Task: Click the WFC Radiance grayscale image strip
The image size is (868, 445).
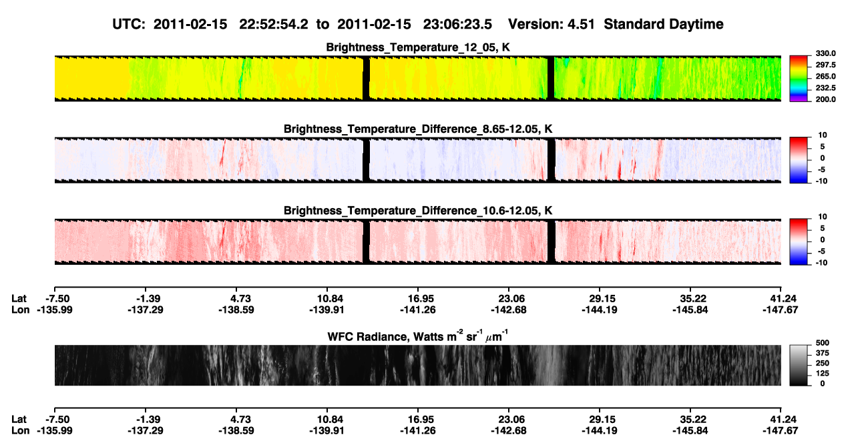Action: [418, 365]
